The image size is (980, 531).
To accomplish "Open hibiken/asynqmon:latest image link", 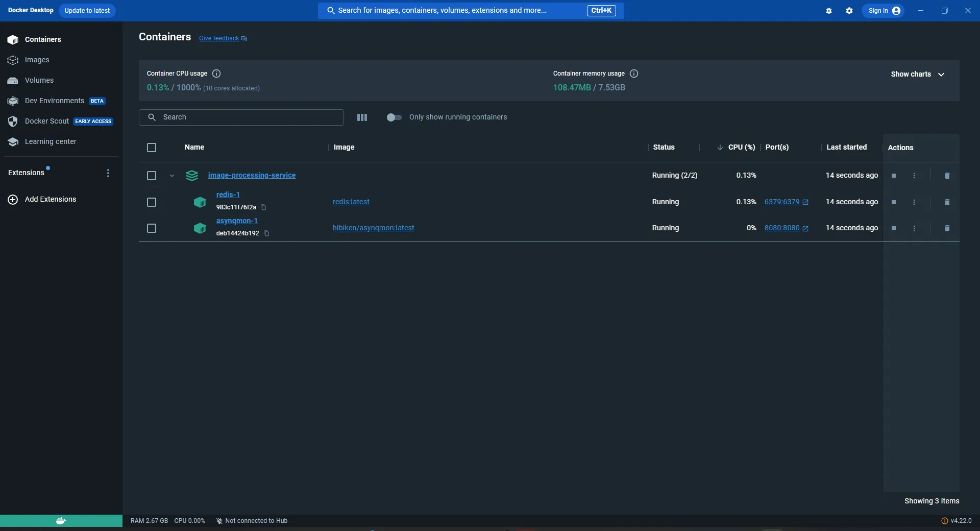I will click(373, 228).
